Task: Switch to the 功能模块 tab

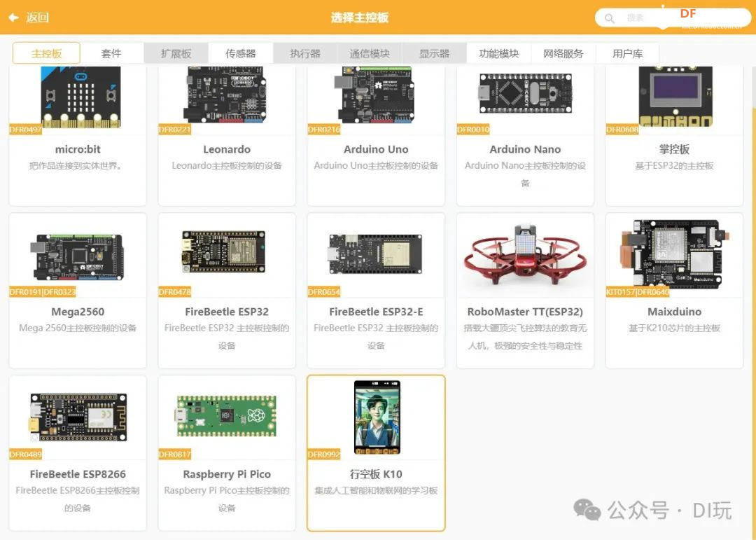Action: [499, 53]
